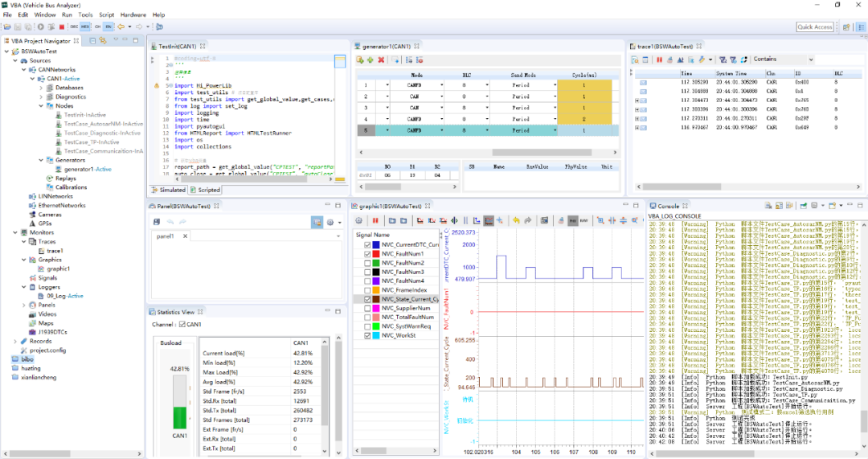Image resolution: width=868 pixels, height=459 pixels.
Task: Pause the trace1 view
Action: point(659,59)
